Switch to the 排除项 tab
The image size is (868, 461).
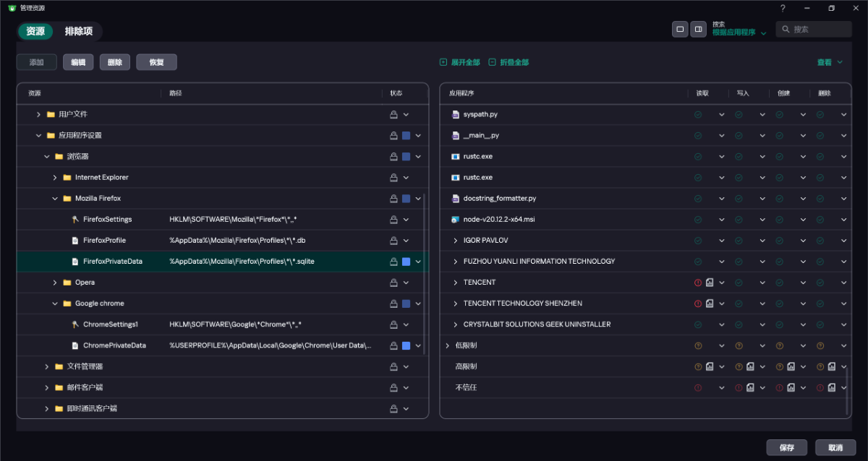point(78,31)
